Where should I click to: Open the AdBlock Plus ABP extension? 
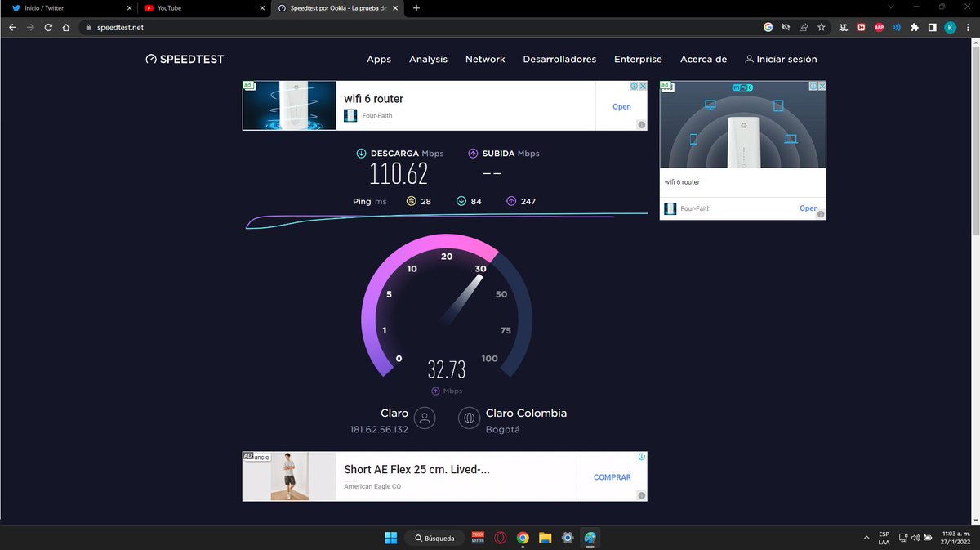(880, 27)
